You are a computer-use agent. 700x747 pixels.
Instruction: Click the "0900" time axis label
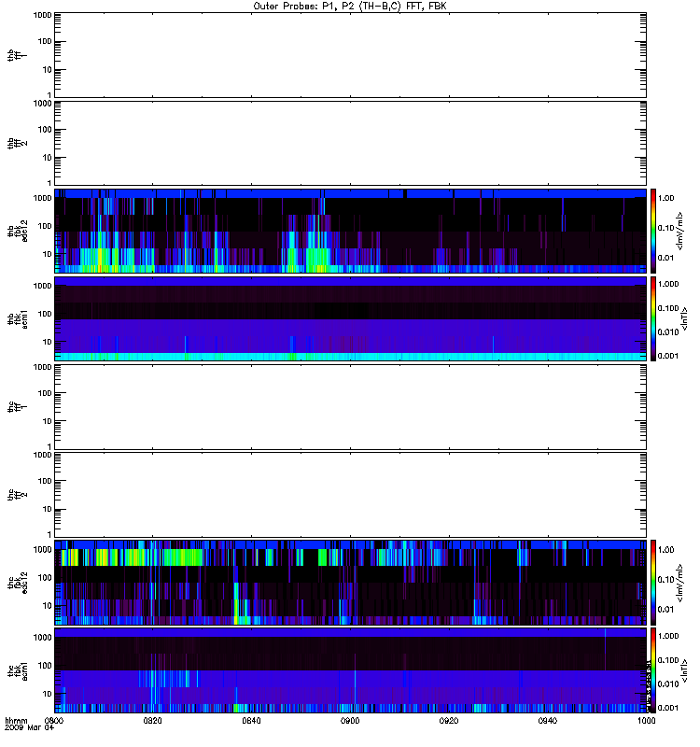point(350,721)
